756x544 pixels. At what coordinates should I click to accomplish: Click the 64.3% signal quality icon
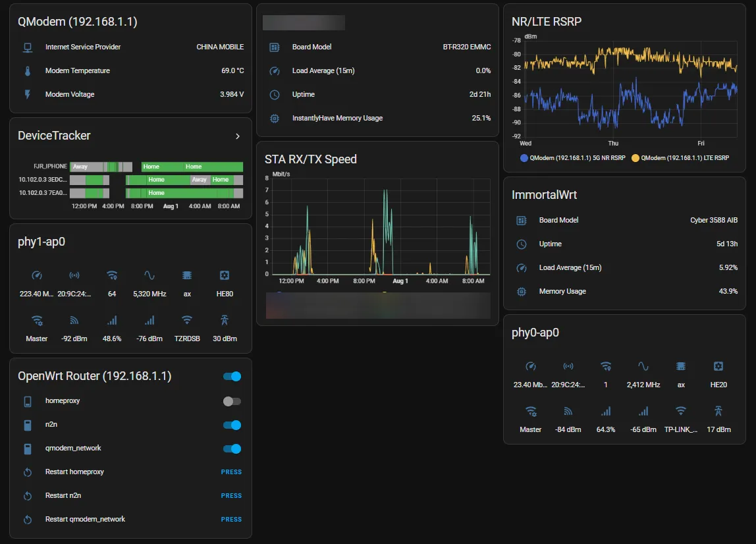pyautogui.click(x=606, y=412)
